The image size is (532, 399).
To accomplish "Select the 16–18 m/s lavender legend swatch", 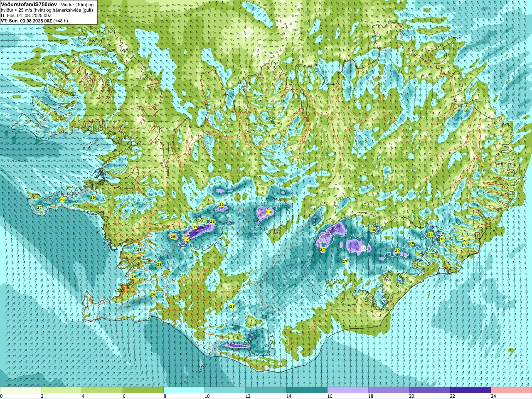I will (x=348, y=390).
